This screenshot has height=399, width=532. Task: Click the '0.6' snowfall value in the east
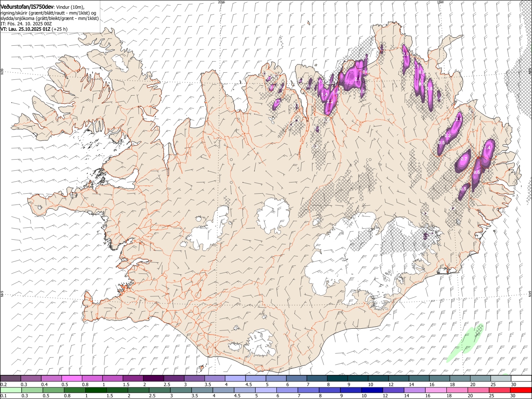click(x=477, y=172)
